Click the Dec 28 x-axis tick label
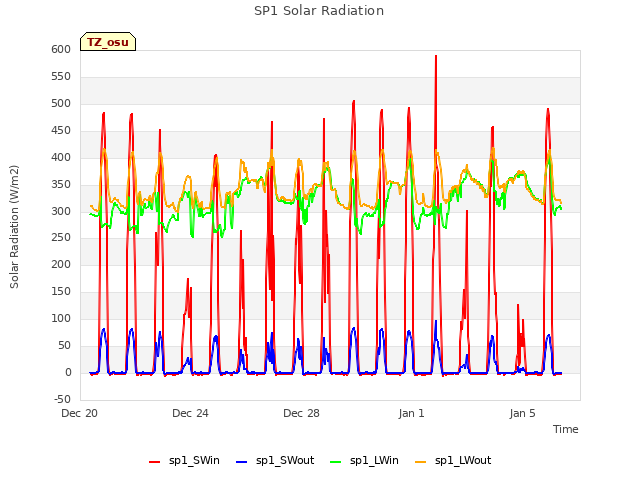 coord(301,413)
